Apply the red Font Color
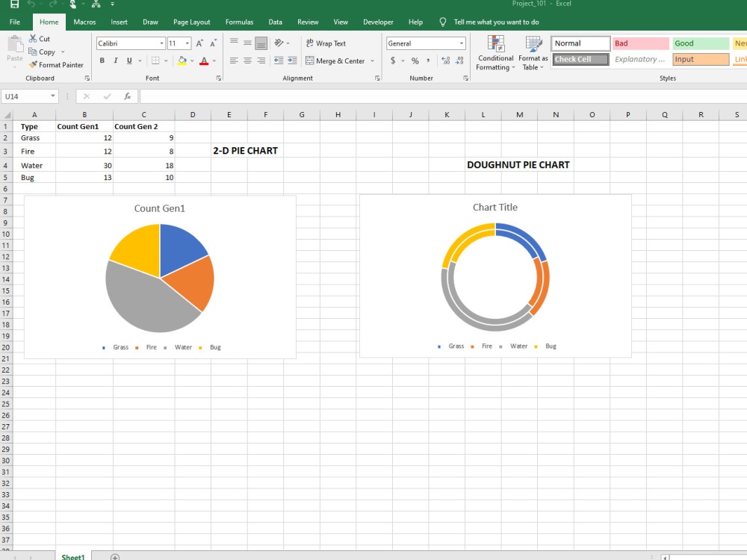 204,60
